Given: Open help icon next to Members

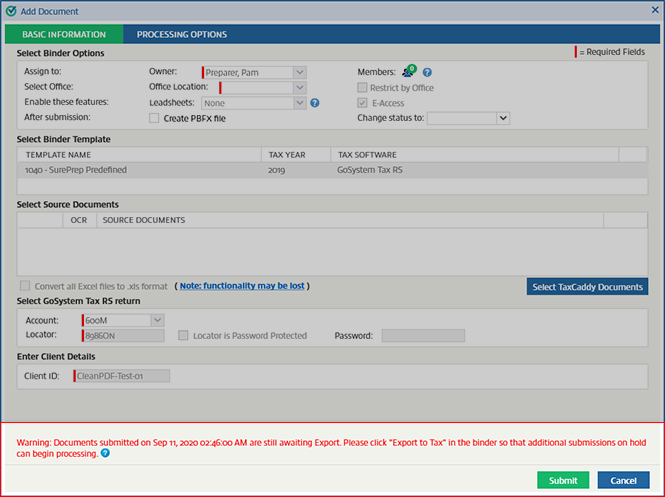Looking at the screenshot, I should (x=427, y=72).
